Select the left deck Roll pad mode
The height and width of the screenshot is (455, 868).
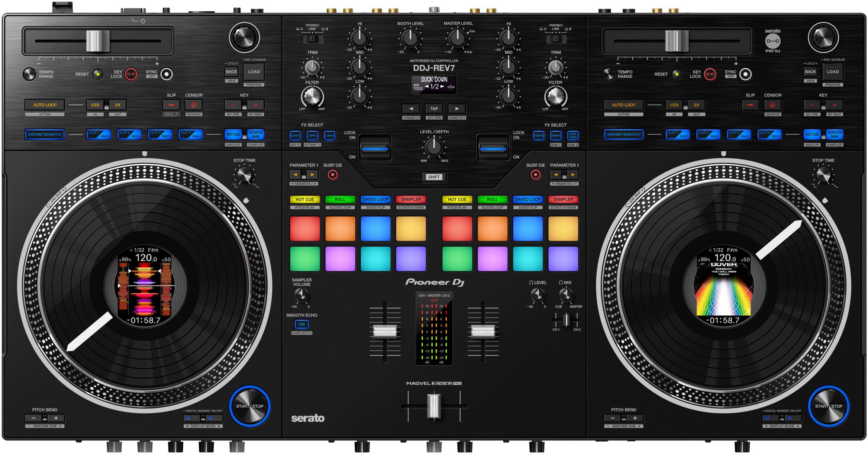(340, 200)
